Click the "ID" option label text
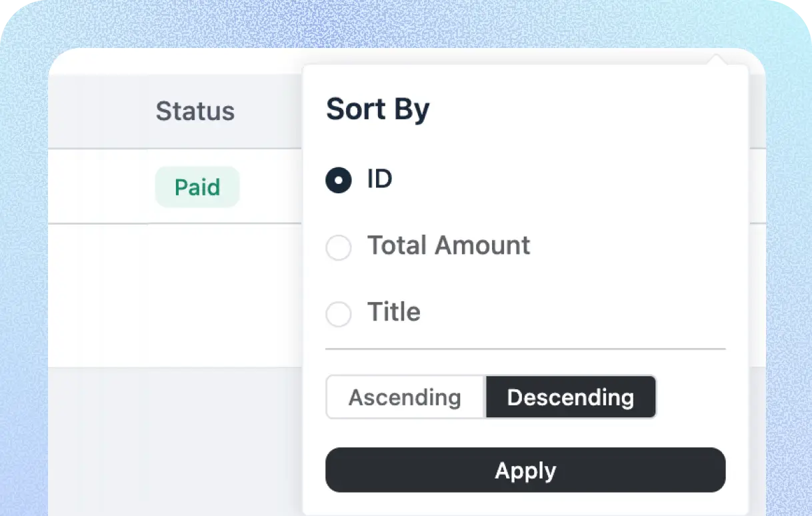 379,179
